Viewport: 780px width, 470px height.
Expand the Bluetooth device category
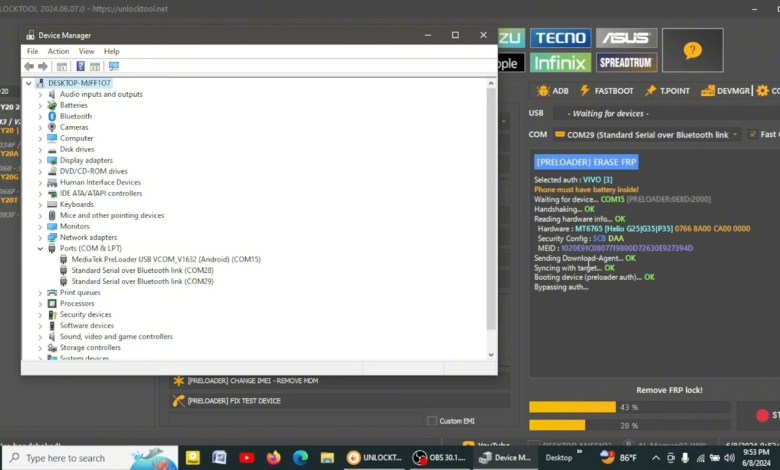click(41, 116)
